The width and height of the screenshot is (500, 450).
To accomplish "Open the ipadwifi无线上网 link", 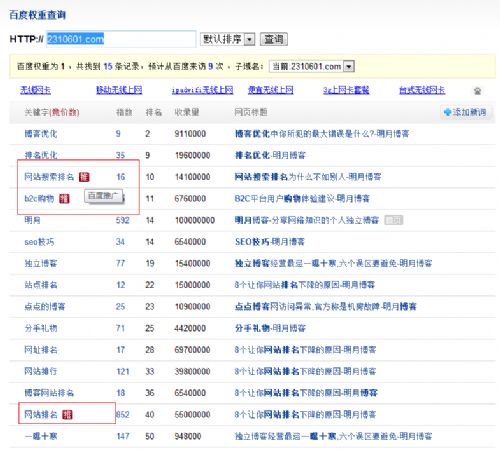I will point(202,90).
